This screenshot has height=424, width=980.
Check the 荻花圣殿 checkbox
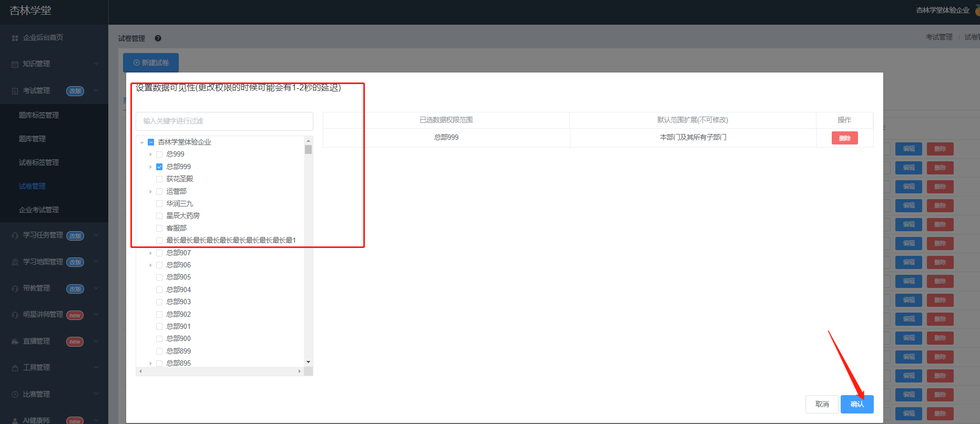(159, 179)
